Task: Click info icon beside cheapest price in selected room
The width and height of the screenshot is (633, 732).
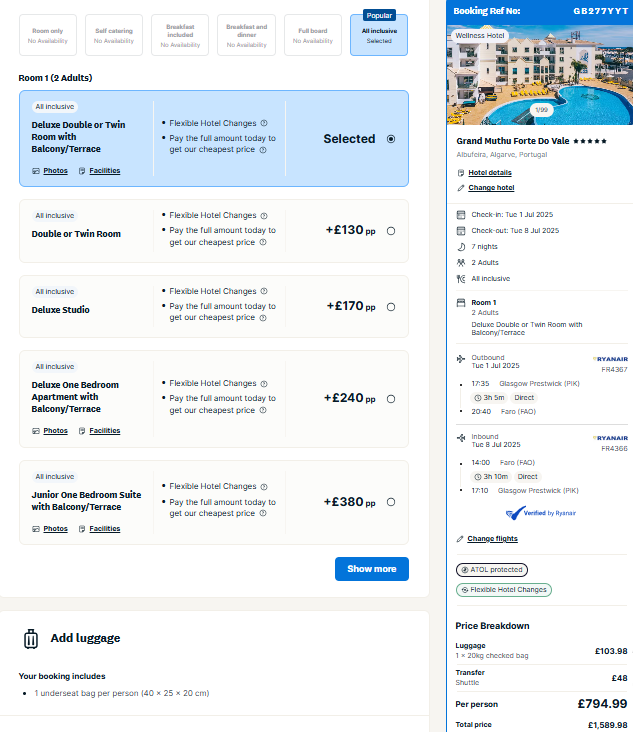Action: [x=263, y=150]
